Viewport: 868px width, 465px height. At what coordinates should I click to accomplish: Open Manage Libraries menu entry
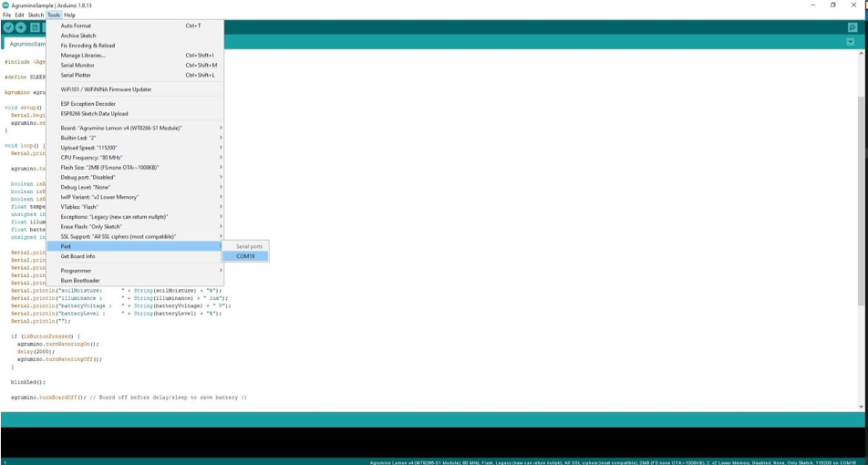83,56
